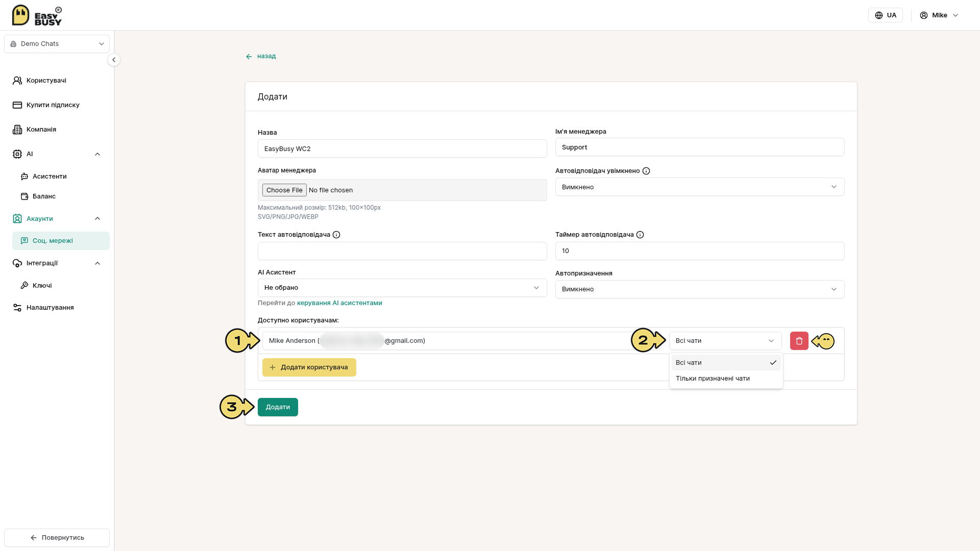Open the Автовідповідач увімкнено dropdown
This screenshot has width=980, height=551.
click(x=700, y=187)
